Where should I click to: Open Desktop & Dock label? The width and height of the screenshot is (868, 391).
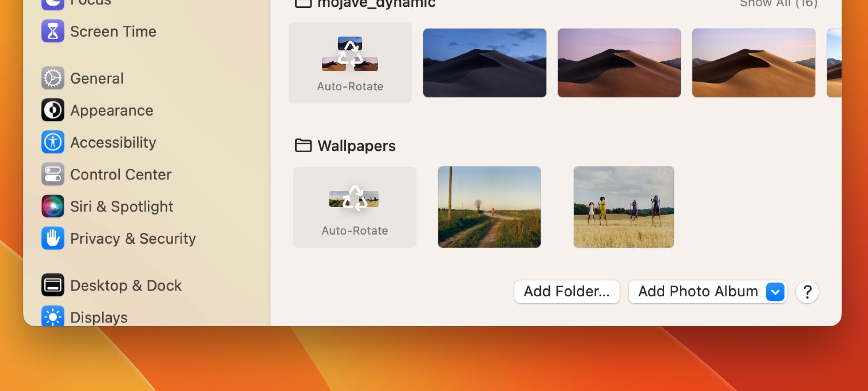coord(126,285)
